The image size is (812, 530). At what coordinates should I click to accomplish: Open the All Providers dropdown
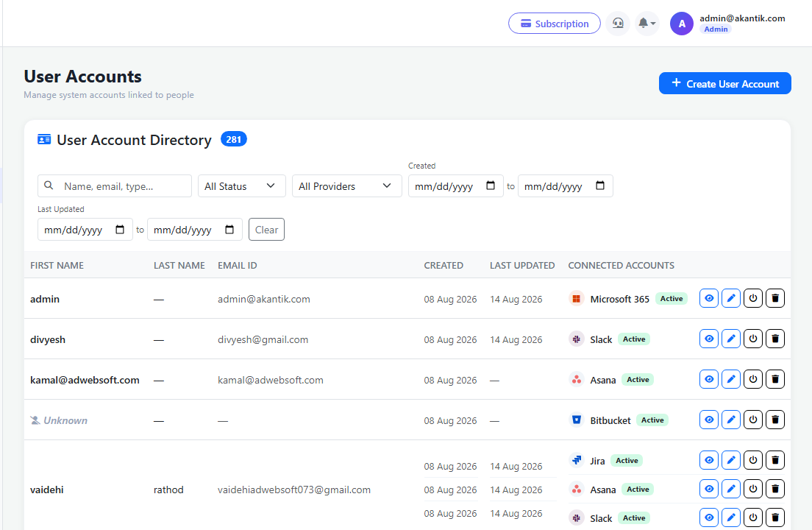click(x=346, y=186)
